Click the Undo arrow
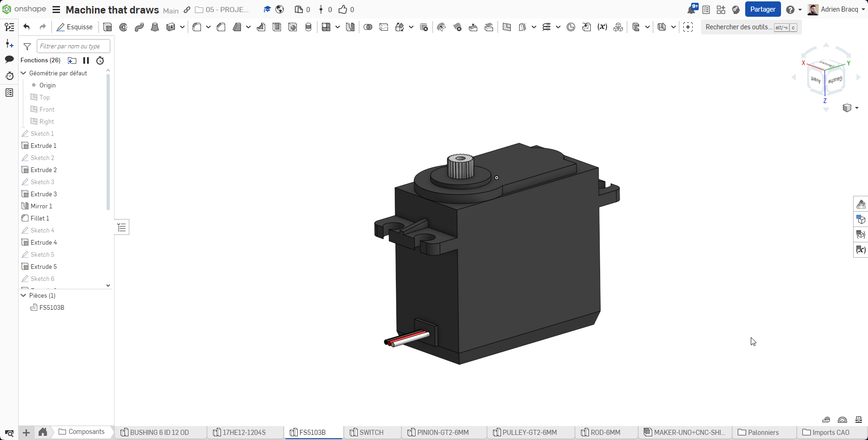Viewport: 868px width, 440px height. coord(27,27)
